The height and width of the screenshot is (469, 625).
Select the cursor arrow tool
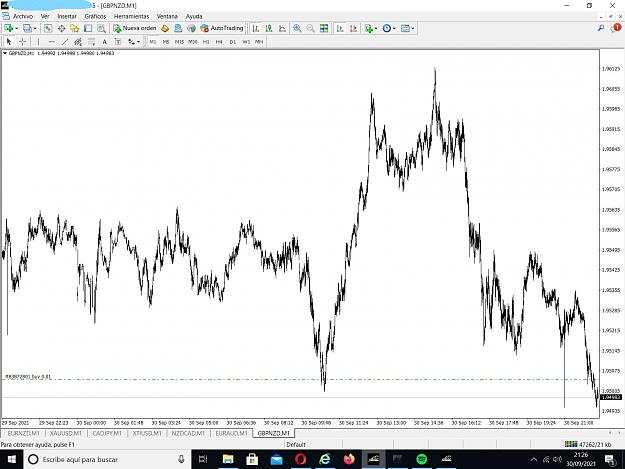[9, 41]
